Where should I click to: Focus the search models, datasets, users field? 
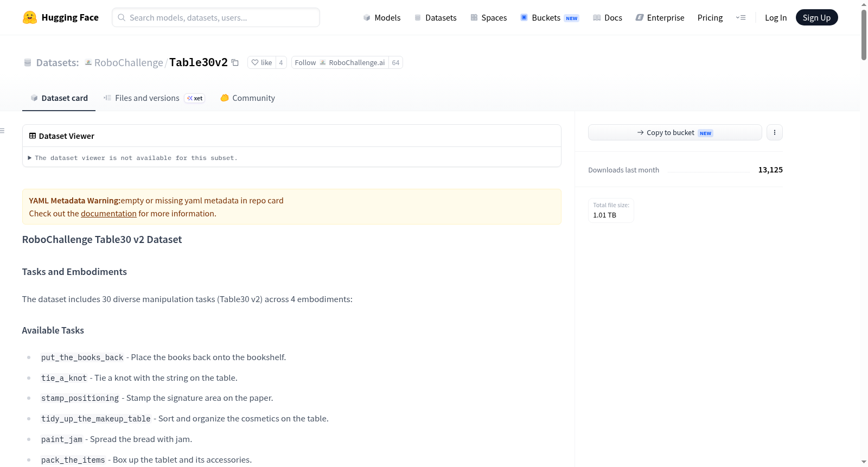click(x=216, y=17)
